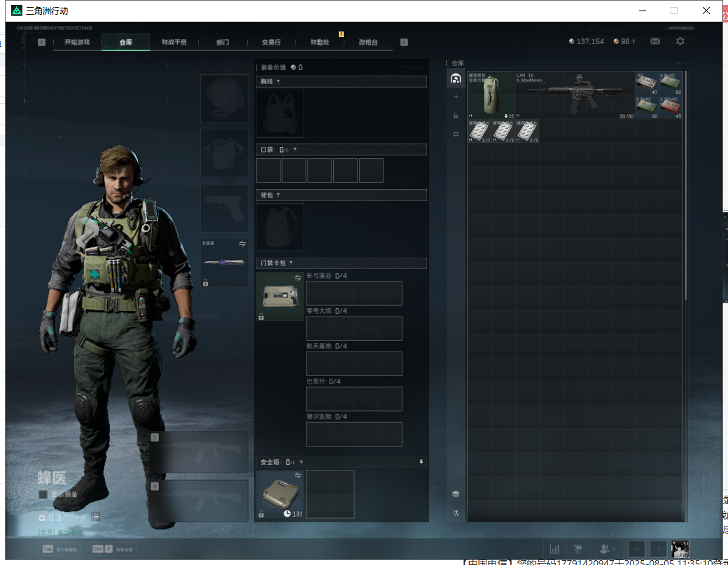Image resolution: width=728 pixels, height=565 pixels.
Task: Click the stacked layers sort icon
Action: (x=456, y=494)
